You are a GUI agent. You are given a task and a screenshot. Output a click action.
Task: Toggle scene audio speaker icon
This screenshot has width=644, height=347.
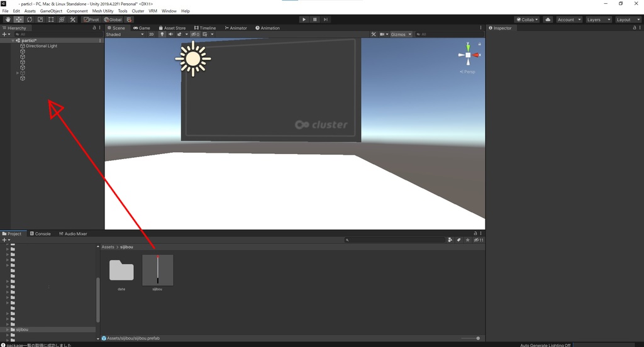(x=171, y=35)
